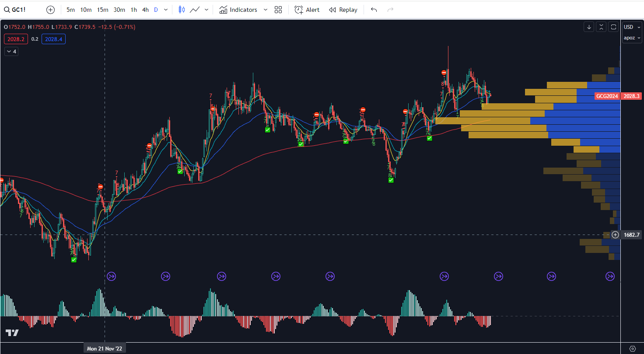Move the pane down with the arrow button
644x354 pixels.
click(589, 27)
